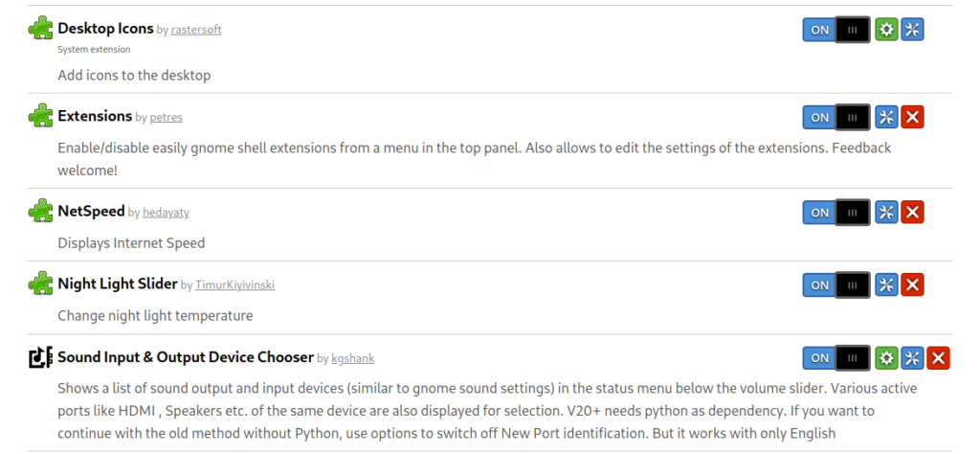Open NetSpeed settings wrench icon
This screenshot has width=980, height=454.
(x=886, y=212)
